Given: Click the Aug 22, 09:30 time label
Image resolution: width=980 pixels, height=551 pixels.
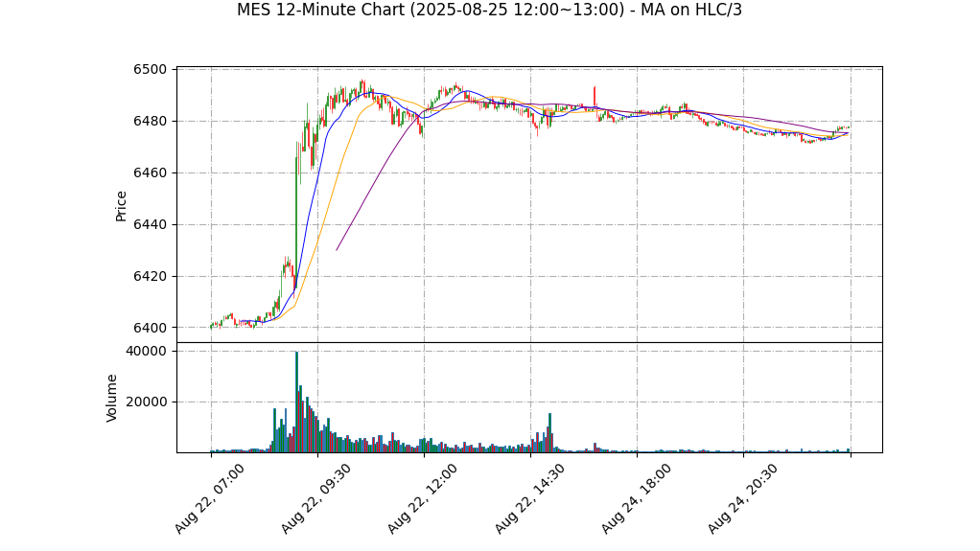Looking at the screenshot, I should [315, 498].
